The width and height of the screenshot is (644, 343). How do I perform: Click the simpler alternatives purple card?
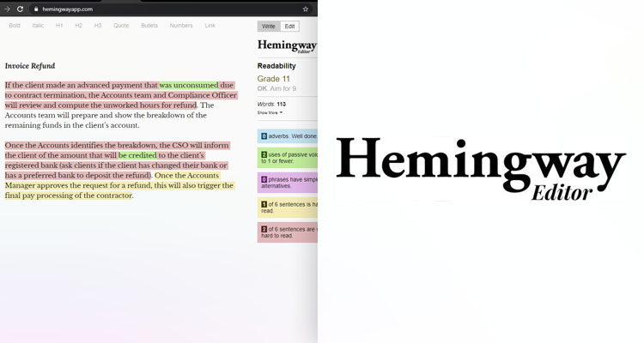point(288,183)
